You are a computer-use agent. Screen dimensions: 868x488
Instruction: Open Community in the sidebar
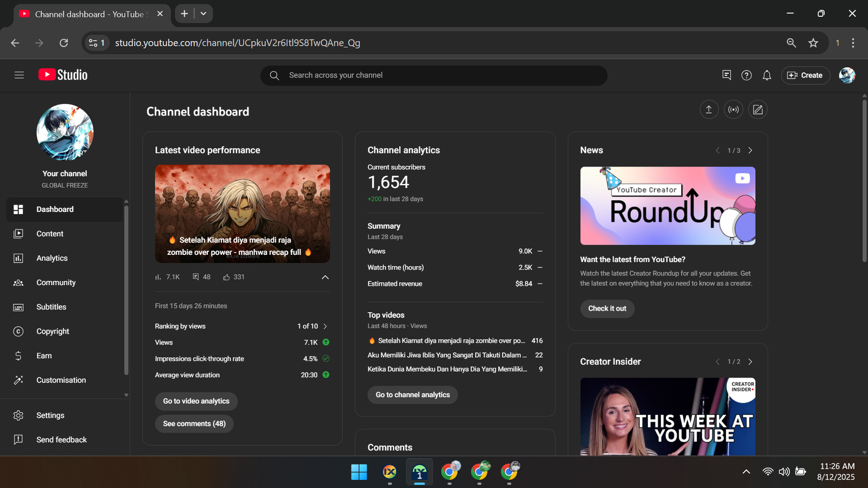pyautogui.click(x=65, y=282)
